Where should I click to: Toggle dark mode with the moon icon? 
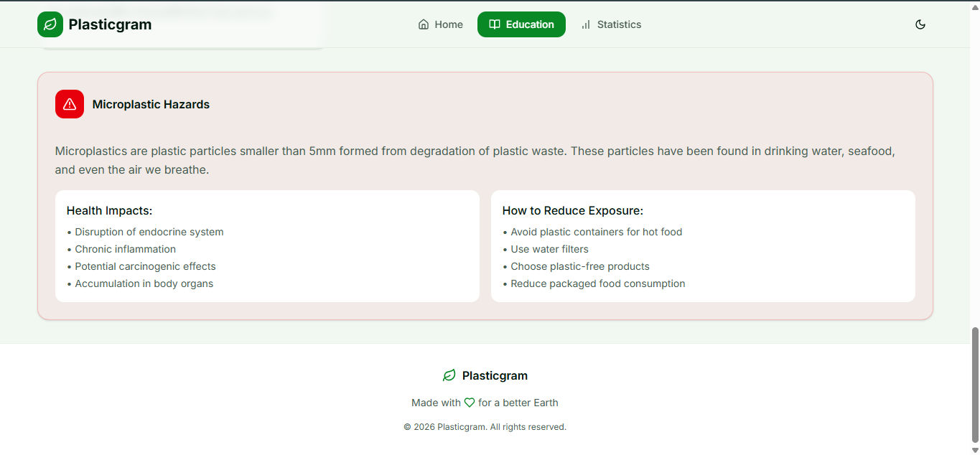[920, 24]
